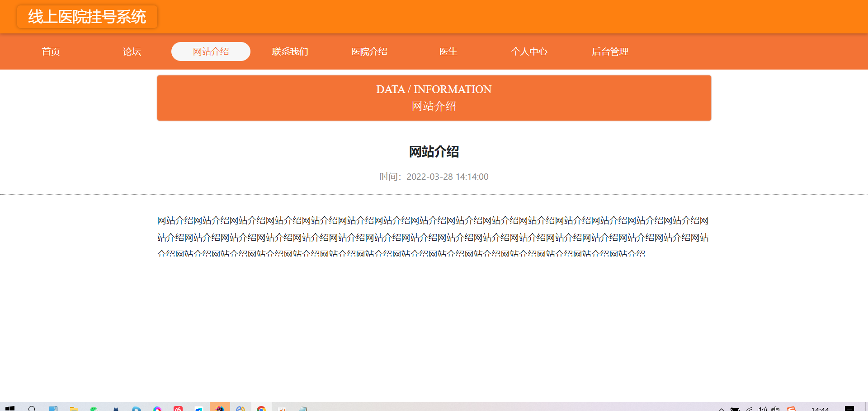Viewport: 868px width, 411px height.
Task: Click the first line of the article body
Action: pyautogui.click(x=433, y=220)
